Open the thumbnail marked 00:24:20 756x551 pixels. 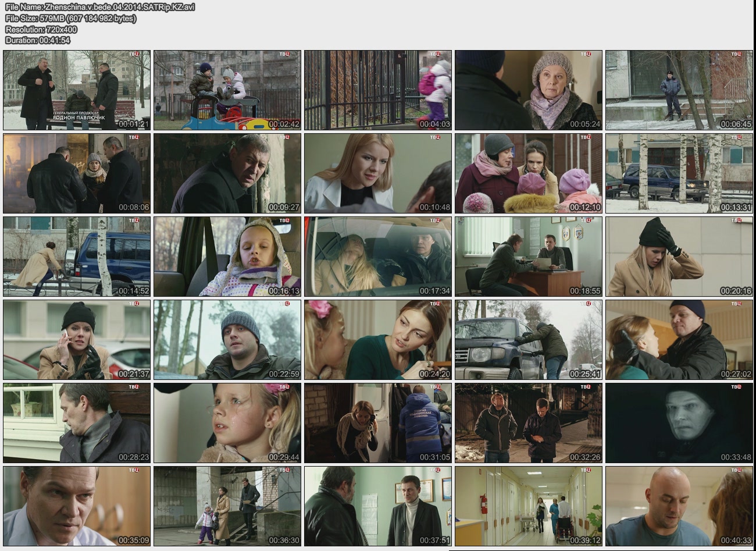click(378, 340)
